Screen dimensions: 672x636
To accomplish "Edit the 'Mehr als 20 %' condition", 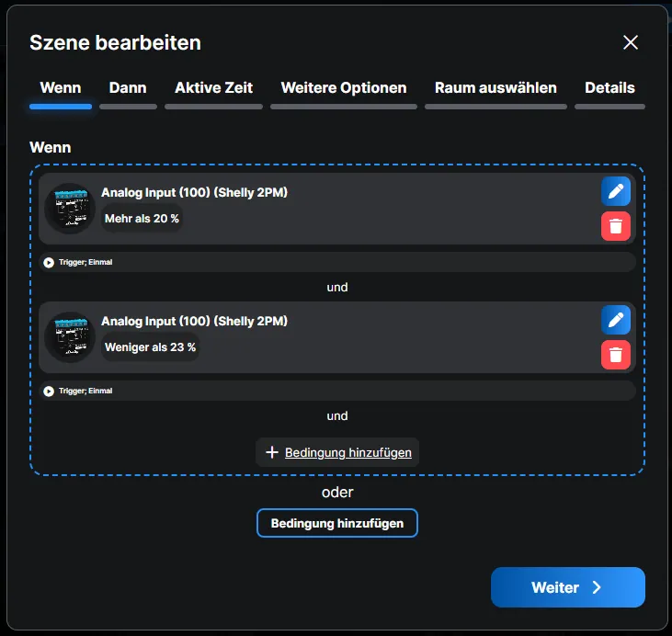I will pos(615,191).
